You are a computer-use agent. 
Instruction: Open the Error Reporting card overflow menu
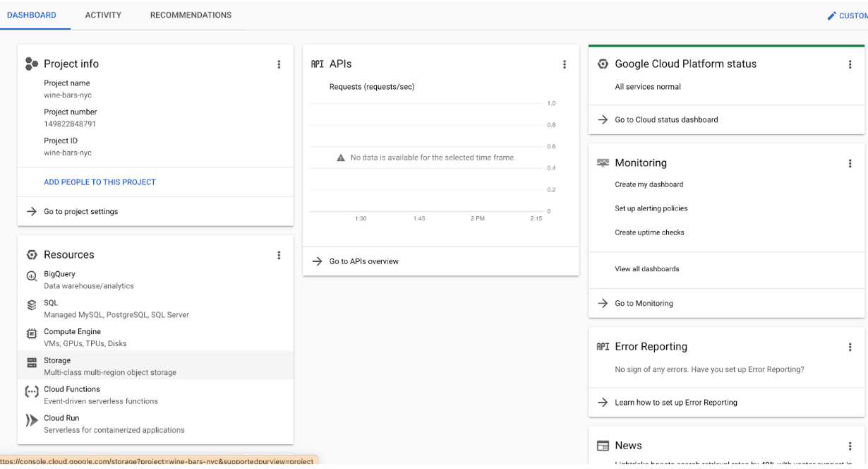click(850, 347)
